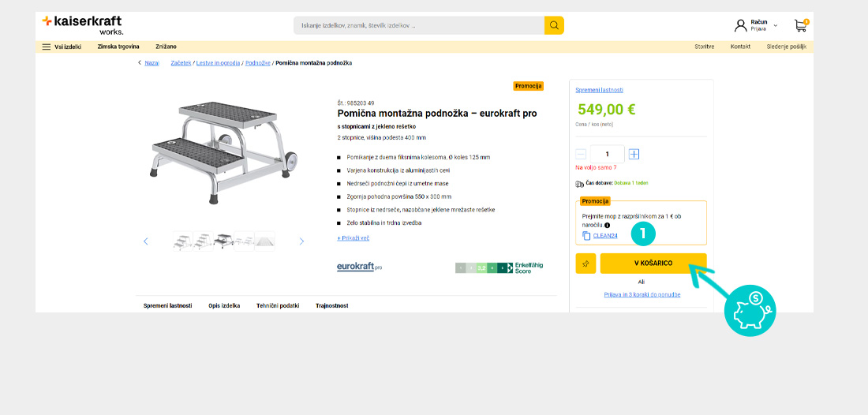Open Zimska trgovina menu item
The height and width of the screenshot is (415, 868).
[x=118, y=47]
